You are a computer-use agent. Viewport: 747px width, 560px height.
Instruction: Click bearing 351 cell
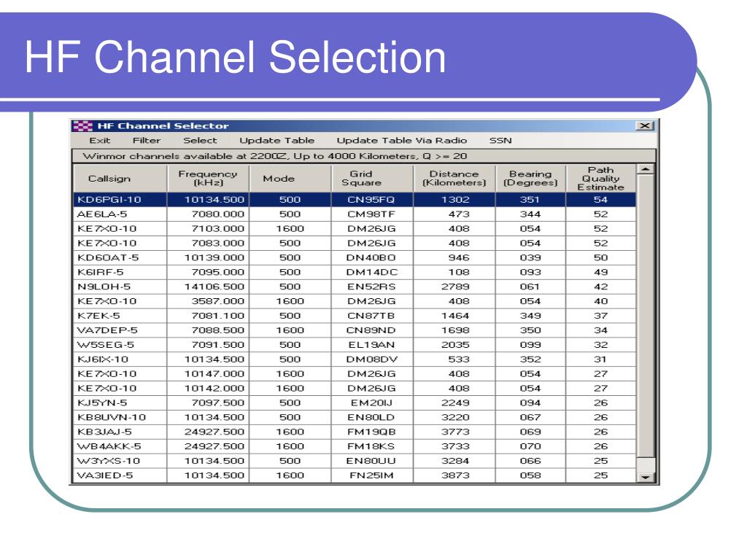531,200
